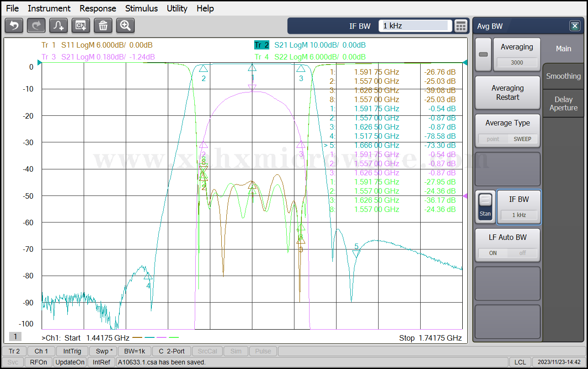
Task: Click the trash delete icon
Action: [x=103, y=26]
